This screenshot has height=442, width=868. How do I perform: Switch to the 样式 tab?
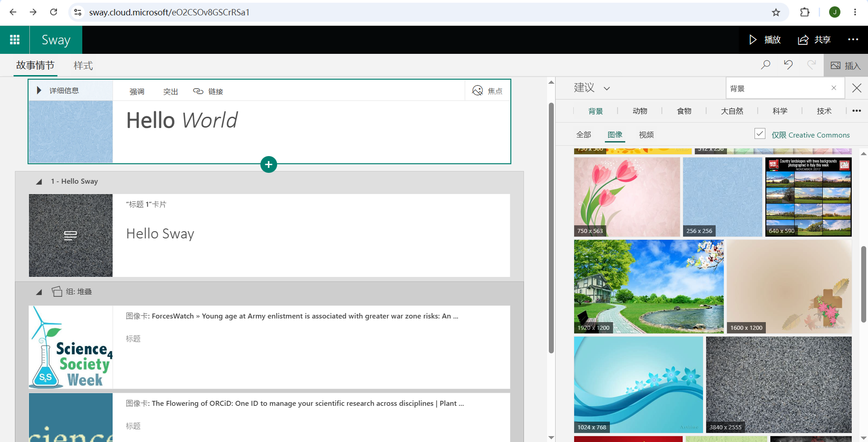[x=83, y=66]
